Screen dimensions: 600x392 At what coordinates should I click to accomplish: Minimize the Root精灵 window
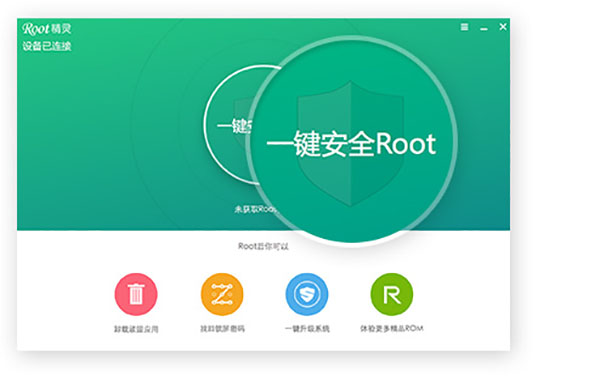[484, 29]
